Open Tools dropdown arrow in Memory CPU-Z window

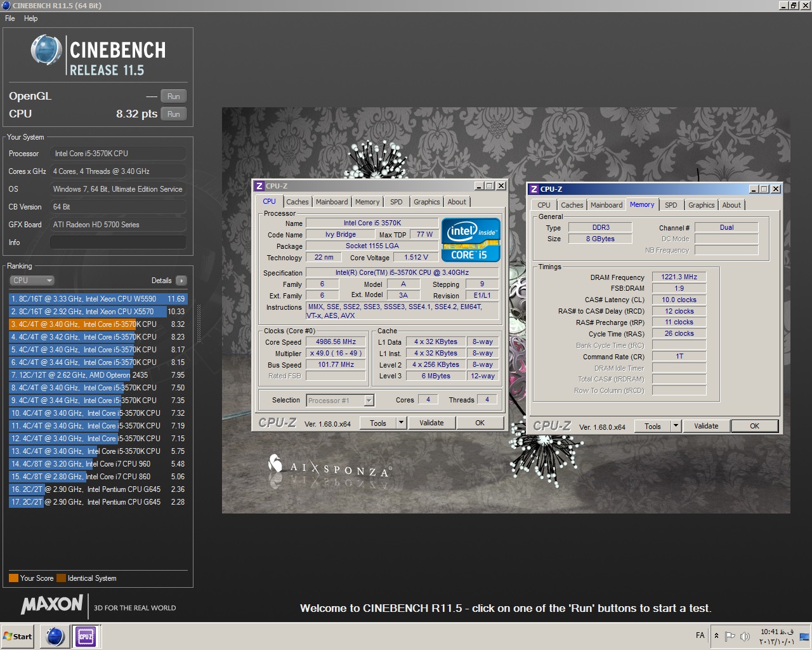676,427
